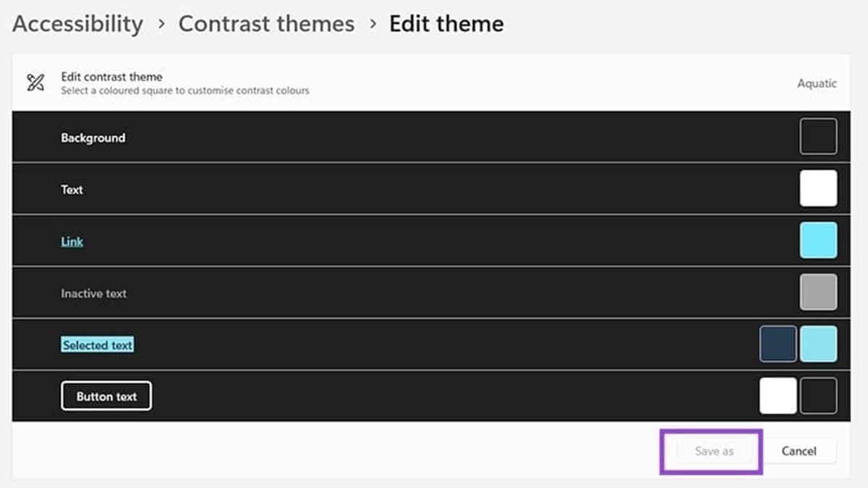Click the Button text preview button
Viewport: 868px width, 488px height.
coord(106,396)
